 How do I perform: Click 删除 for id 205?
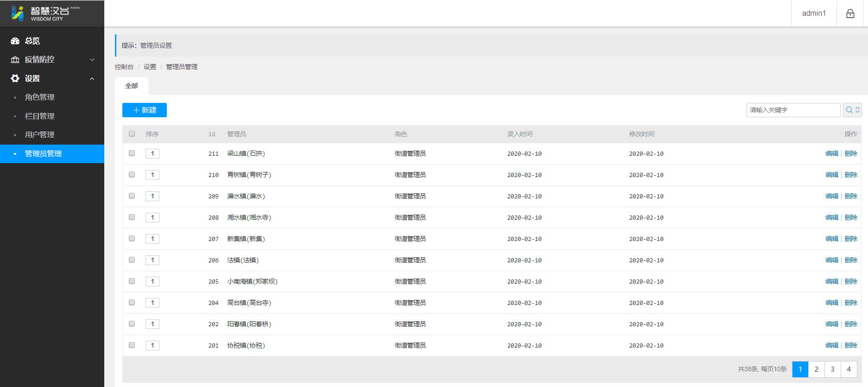851,281
